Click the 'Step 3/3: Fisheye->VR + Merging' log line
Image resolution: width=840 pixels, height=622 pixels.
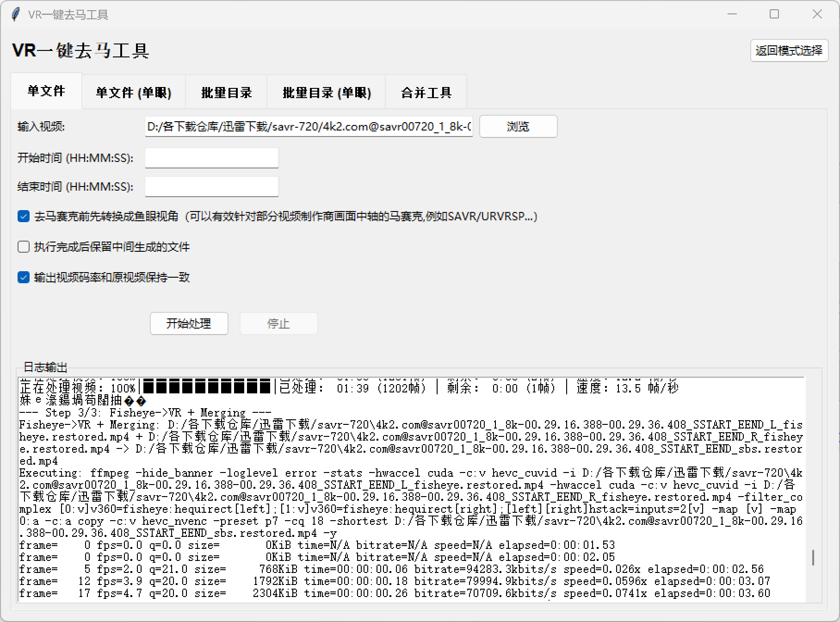[x=145, y=413]
